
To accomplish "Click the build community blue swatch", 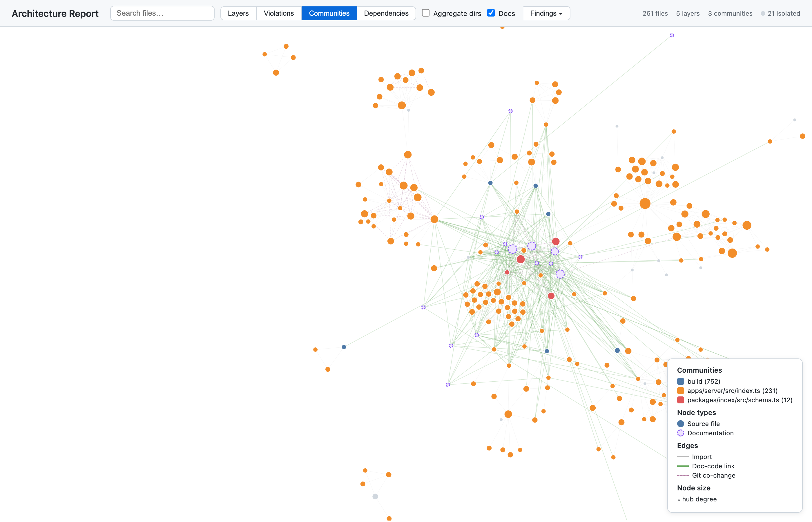I will tap(681, 381).
